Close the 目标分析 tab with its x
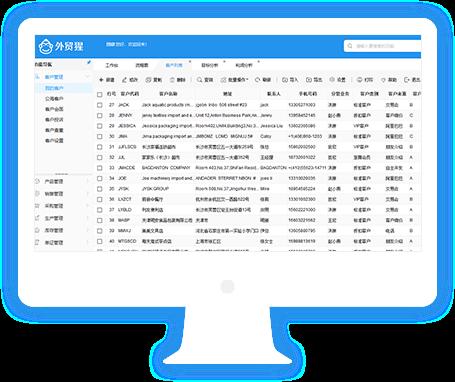The image size is (455, 382). click(x=224, y=62)
